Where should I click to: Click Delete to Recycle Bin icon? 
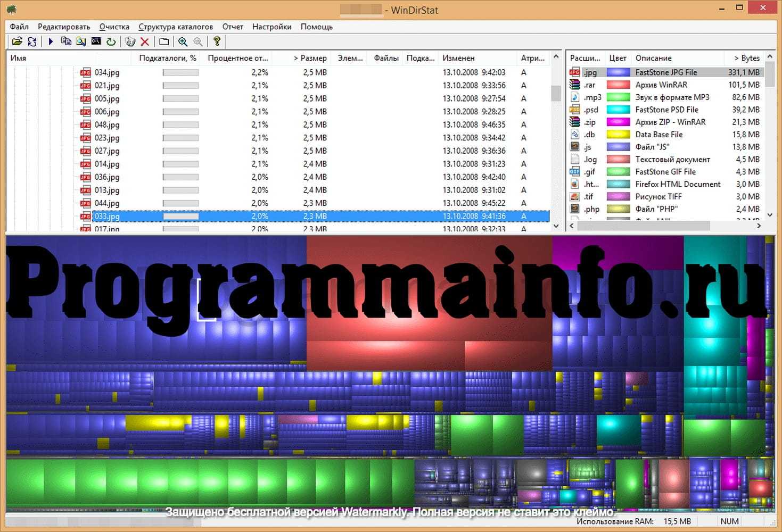click(130, 41)
